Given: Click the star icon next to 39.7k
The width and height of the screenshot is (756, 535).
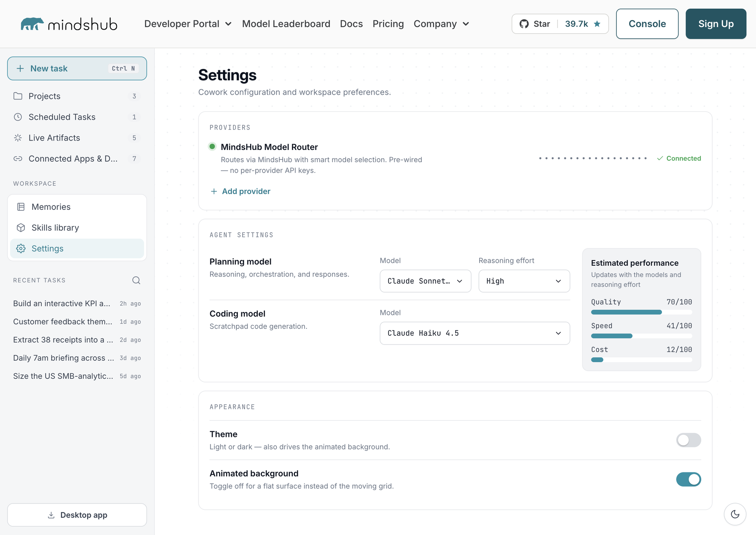Looking at the screenshot, I should 597,24.
